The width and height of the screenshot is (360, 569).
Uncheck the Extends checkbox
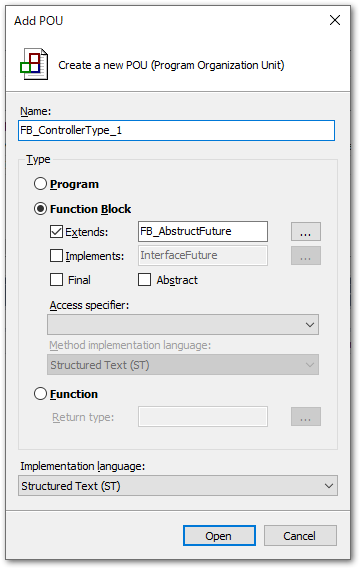56,232
